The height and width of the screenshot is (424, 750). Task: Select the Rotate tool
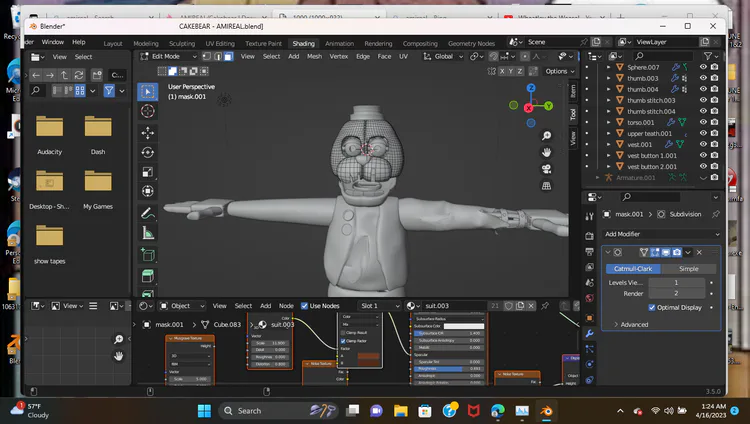[148, 152]
